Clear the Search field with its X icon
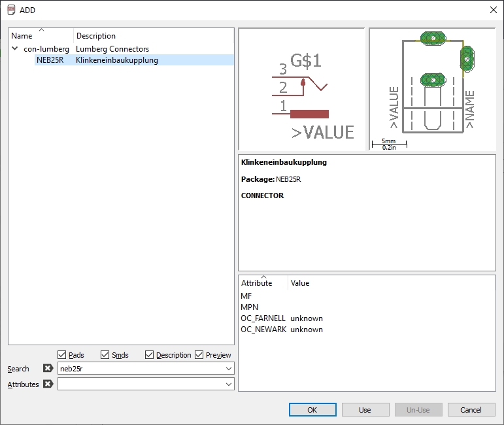The height and width of the screenshot is (425, 504). click(48, 368)
